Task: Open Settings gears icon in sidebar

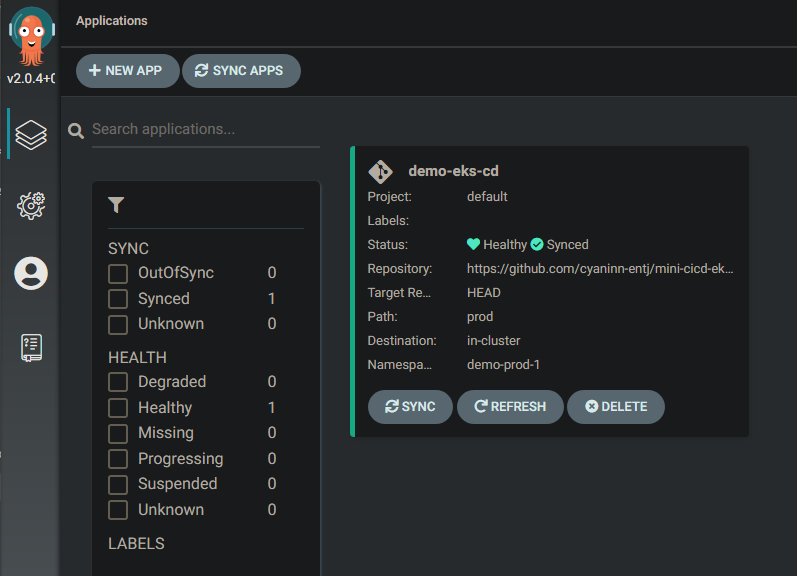Action: 31,205
